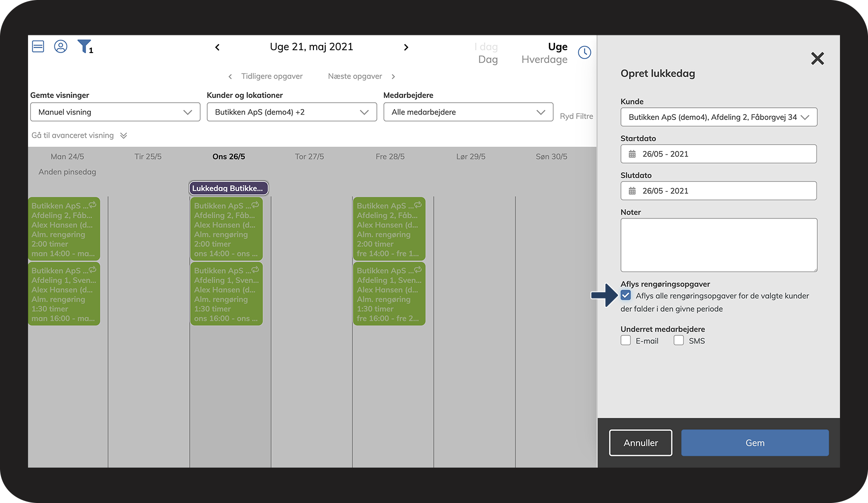Uncheck Aflys alle rengøringsopgaver checkbox
Image resolution: width=868 pixels, height=503 pixels.
tap(625, 296)
